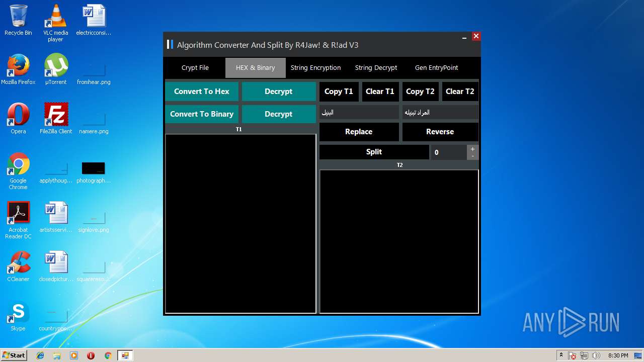The image size is (644, 362).
Task: Launch Mozilla Firefox from desktop
Action: [x=18, y=69]
